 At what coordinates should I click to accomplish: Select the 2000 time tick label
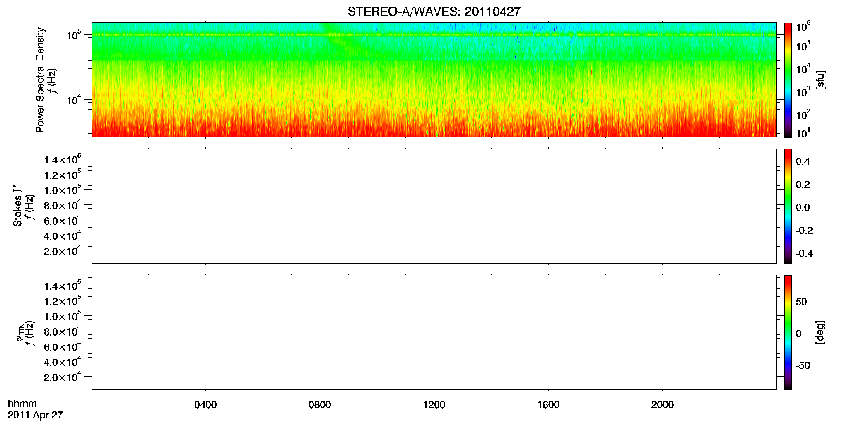pyautogui.click(x=662, y=405)
